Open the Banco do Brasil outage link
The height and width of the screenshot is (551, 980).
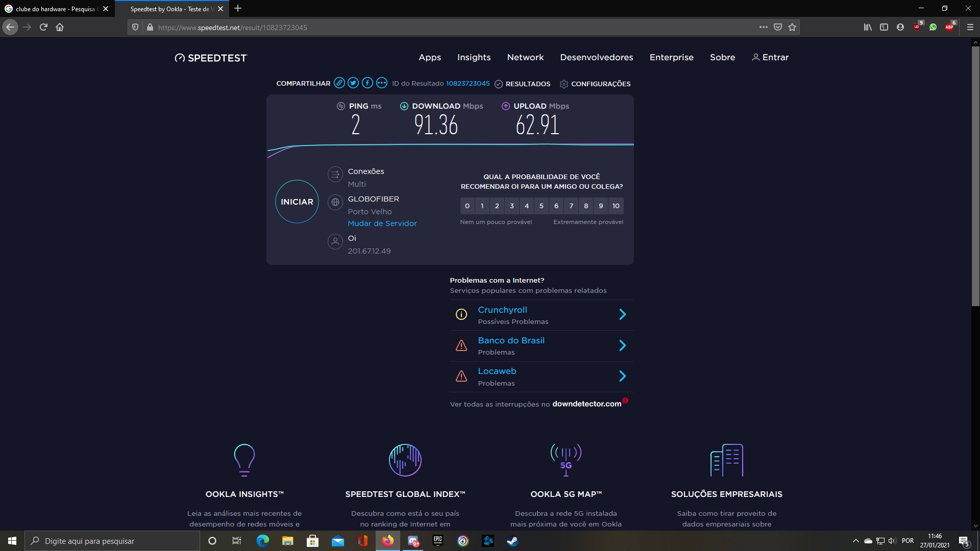[511, 340]
